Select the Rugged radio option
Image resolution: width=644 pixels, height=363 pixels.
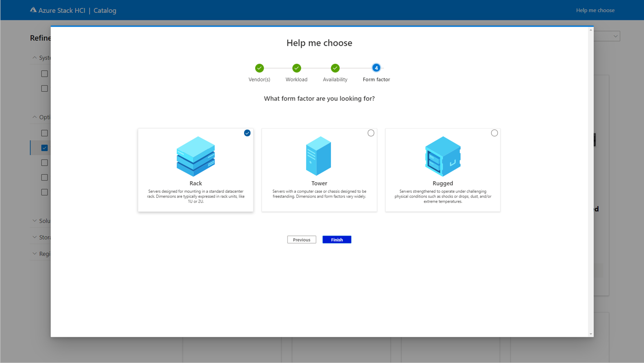pos(494,133)
